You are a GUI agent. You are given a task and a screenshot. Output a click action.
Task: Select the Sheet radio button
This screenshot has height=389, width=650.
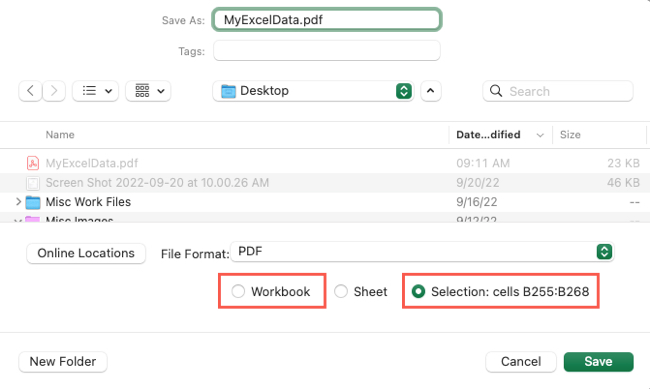coord(341,291)
